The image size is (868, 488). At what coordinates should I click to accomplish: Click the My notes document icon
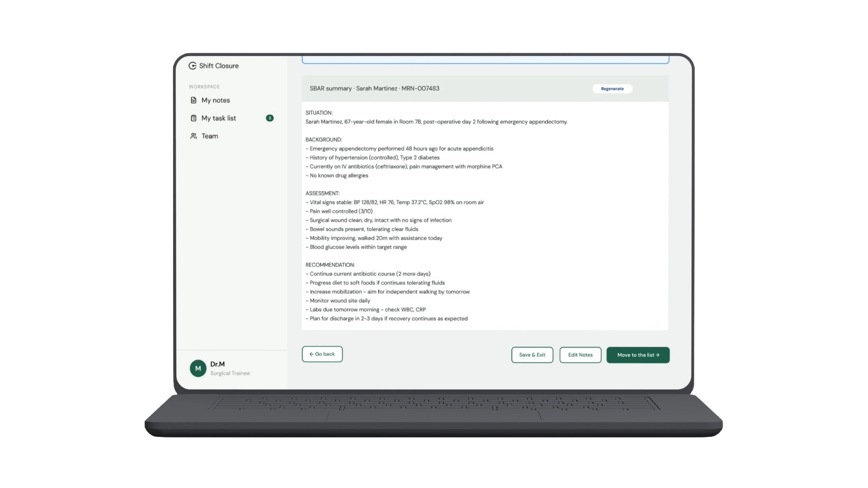click(x=193, y=100)
